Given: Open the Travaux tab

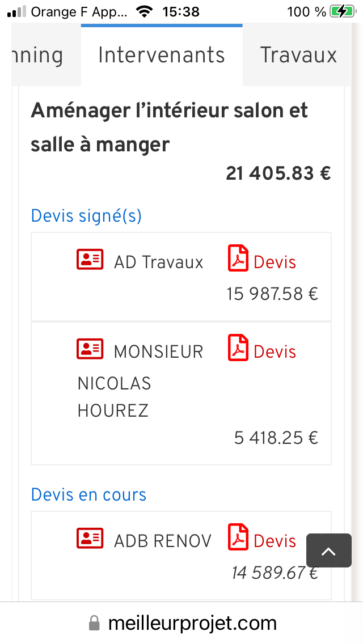Looking at the screenshot, I should 298,56.
